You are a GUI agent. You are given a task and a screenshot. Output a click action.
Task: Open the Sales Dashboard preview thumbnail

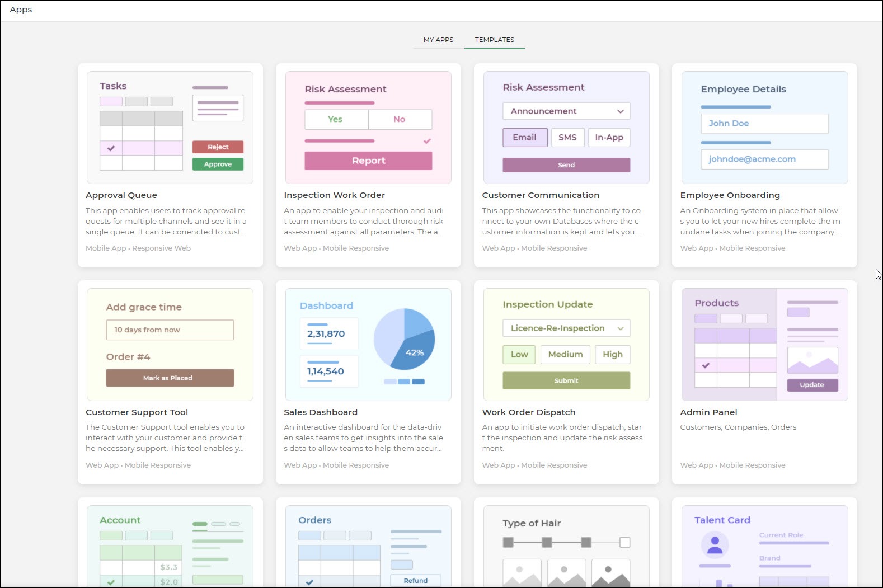(x=368, y=345)
